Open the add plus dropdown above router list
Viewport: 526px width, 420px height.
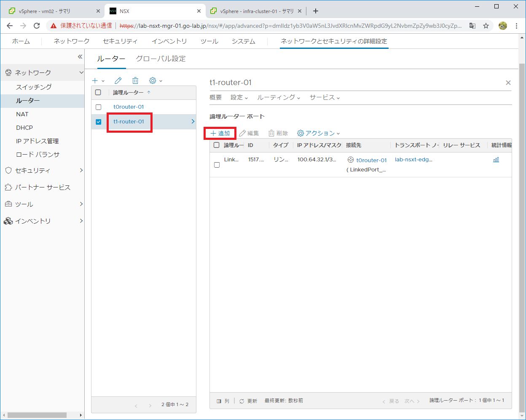pyautogui.click(x=98, y=80)
